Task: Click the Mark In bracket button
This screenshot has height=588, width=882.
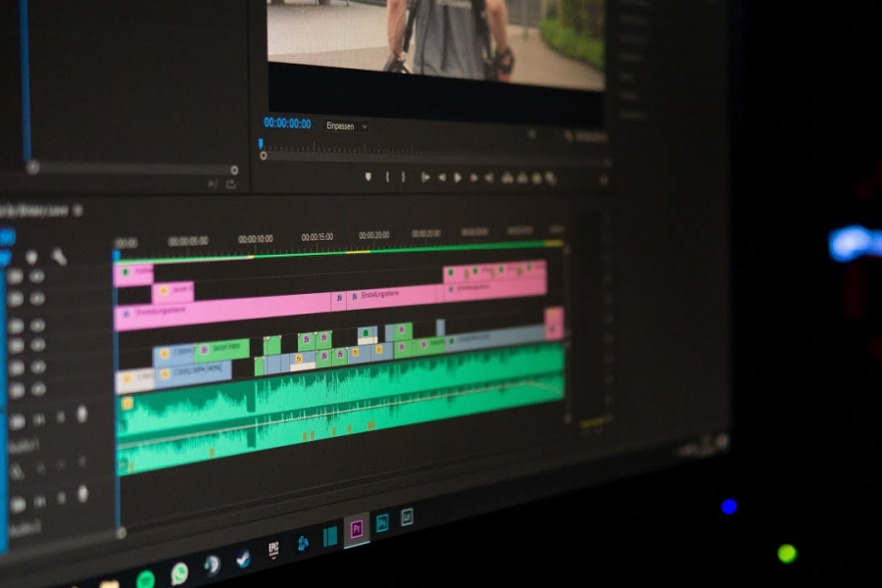Action: click(387, 176)
